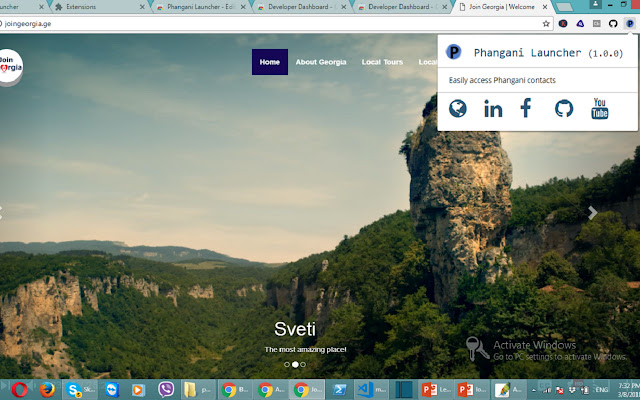This screenshot has width=640, height=400.
Task: Open the YouTube icon in Phangani popup
Action: [600, 108]
